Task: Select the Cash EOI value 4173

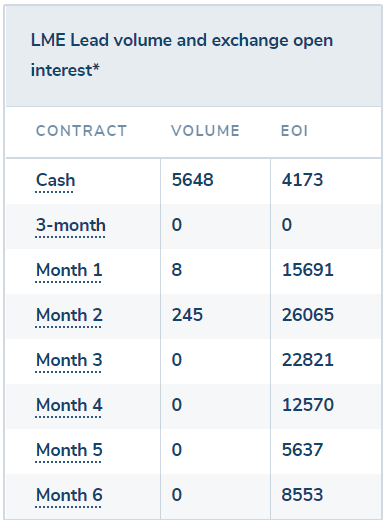Action: coord(302,180)
